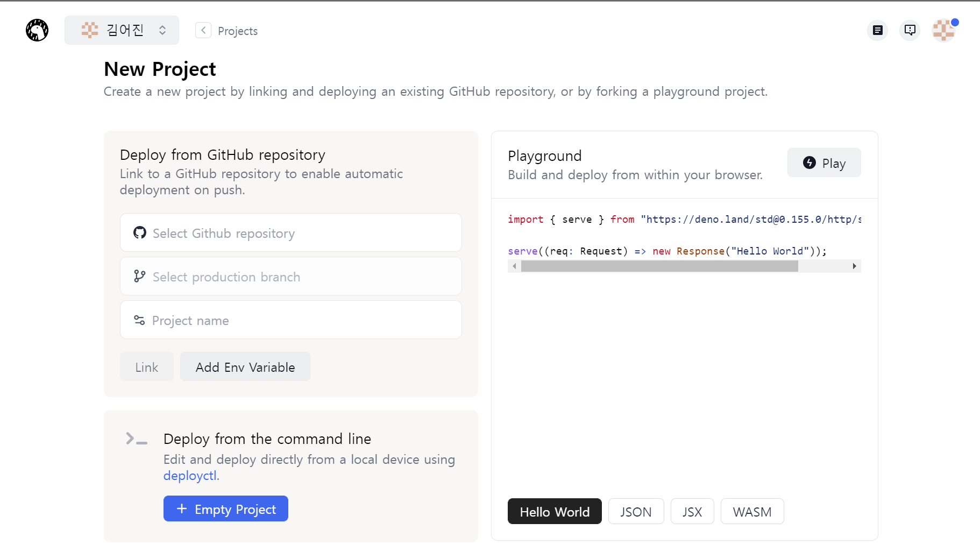Click the Deno logo icon

pos(37,30)
